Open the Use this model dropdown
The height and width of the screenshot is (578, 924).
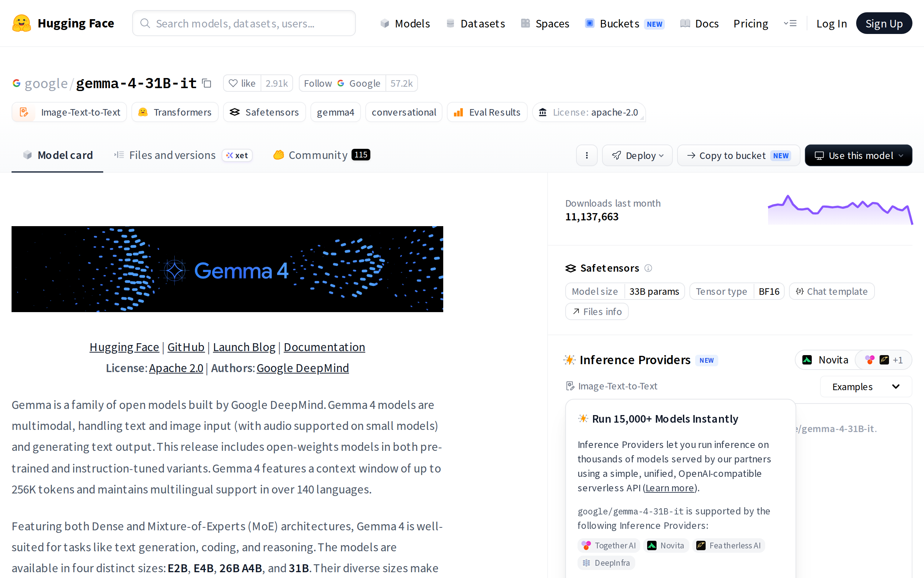click(858, 155)
